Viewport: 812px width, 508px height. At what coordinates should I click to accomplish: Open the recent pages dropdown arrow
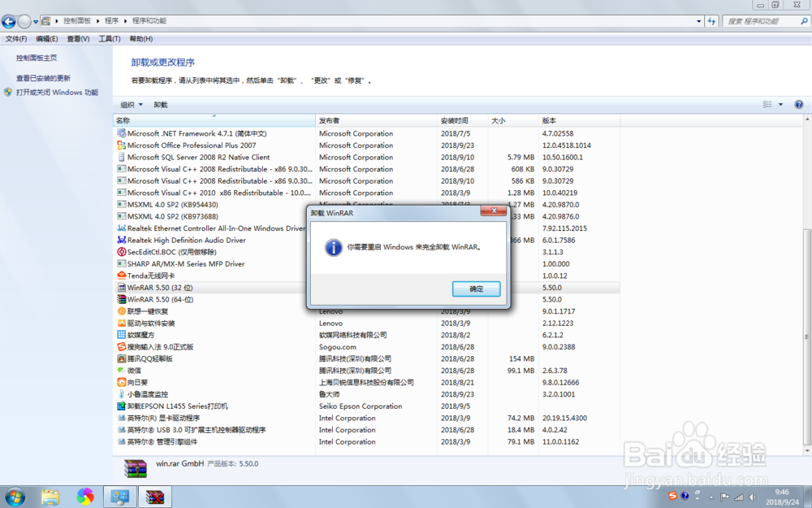(36, 22)
